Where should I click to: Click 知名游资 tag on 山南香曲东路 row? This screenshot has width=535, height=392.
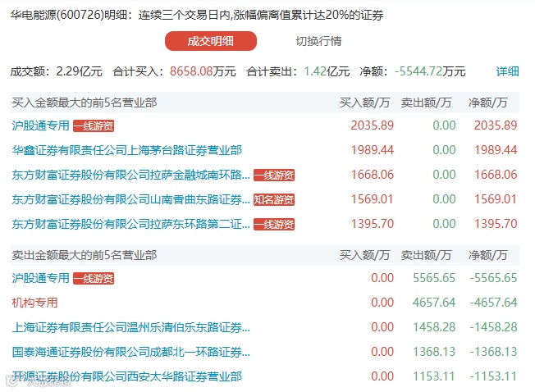pos(274,200)
